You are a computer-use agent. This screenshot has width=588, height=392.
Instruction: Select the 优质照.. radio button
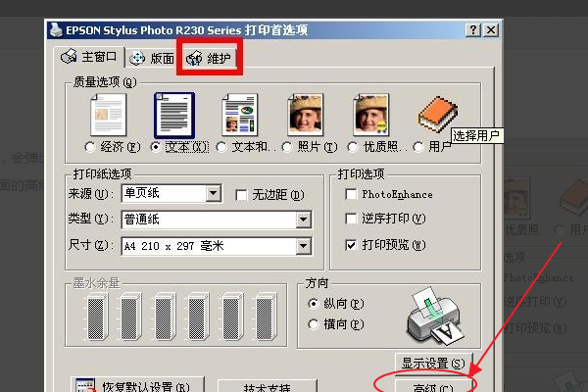click(353, 147)
